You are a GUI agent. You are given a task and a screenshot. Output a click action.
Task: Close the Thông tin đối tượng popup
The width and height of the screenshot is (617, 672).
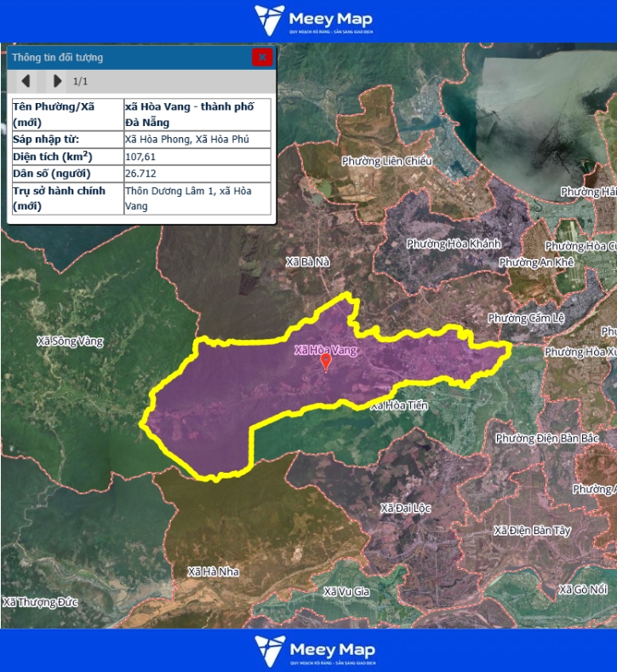coord(262,57)
